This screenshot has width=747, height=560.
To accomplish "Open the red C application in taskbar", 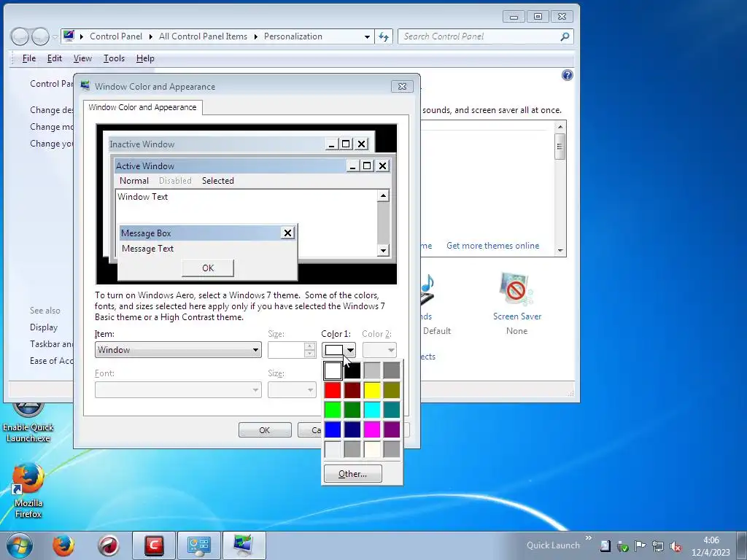I will (154, 545).
